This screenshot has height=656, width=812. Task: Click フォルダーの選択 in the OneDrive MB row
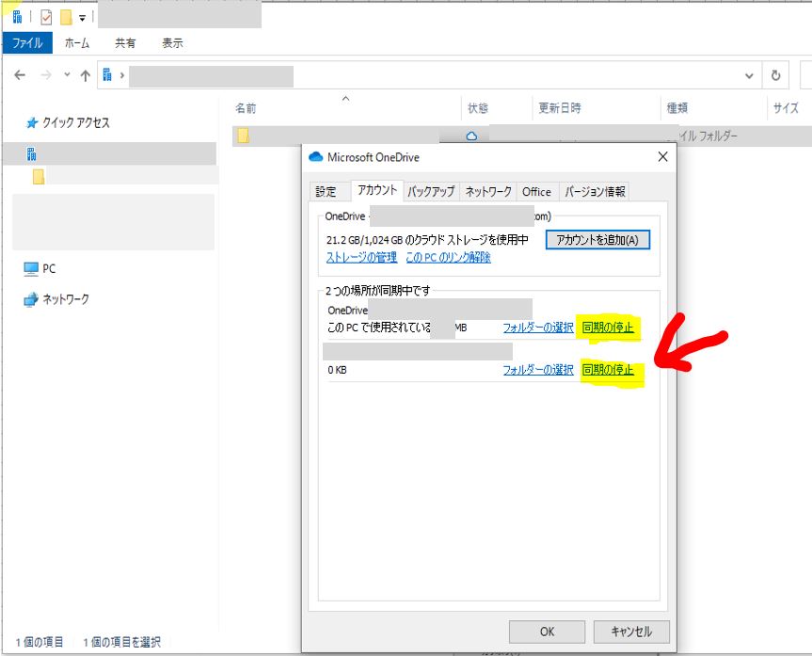pos(538,328)
